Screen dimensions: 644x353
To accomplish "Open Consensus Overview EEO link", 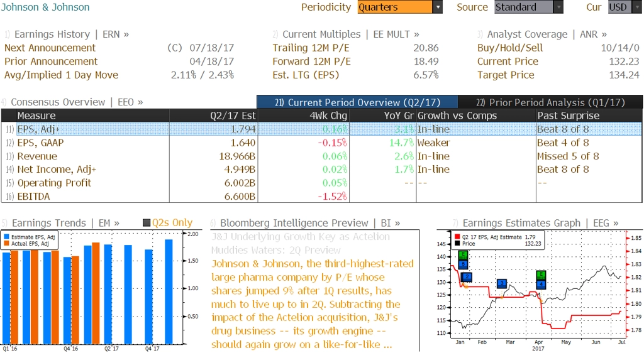I will point(77,102).
